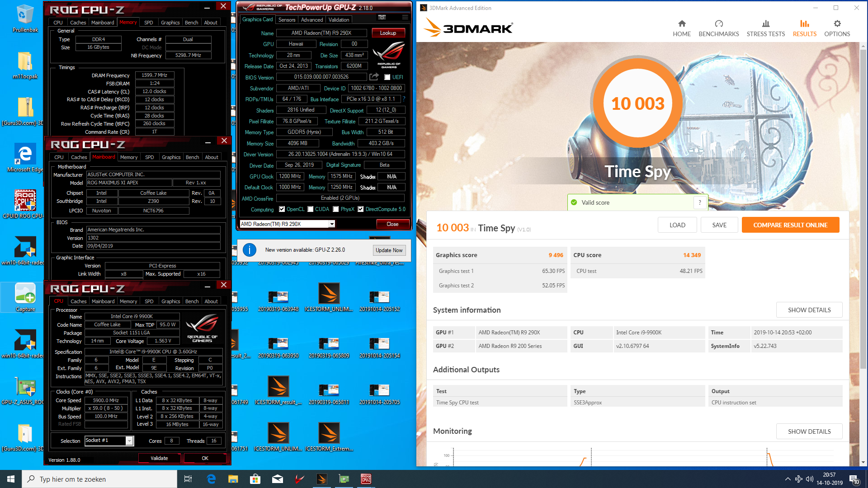Open m11ocpak folder on desktop
Viewport: 868px width, 488px height.
point(25,66)
